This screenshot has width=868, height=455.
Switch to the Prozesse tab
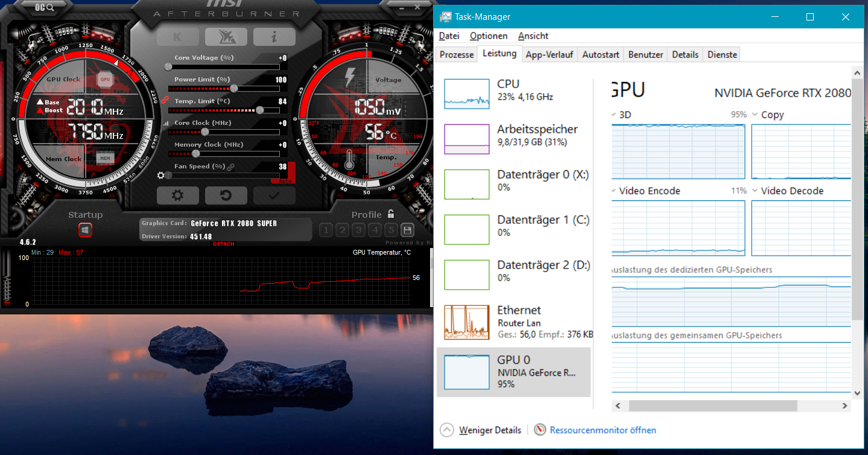tap(457, 54)
